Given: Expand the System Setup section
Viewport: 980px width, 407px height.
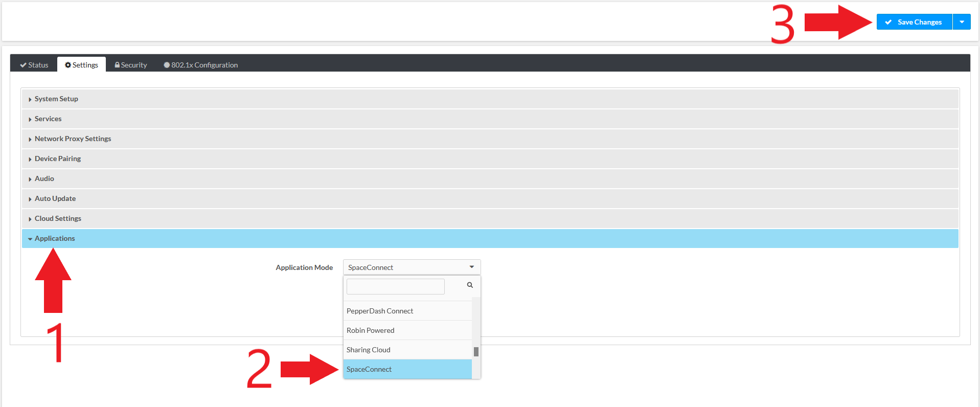Looking at the screenshot, I should click(x=490, y=99).
